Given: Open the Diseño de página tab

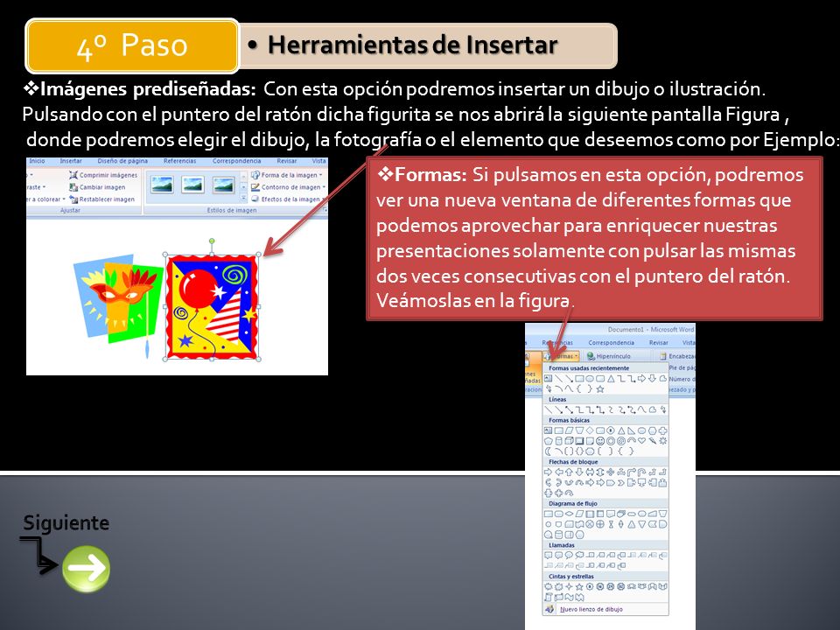Looking at the screenshot, I should tap(122, 161).
